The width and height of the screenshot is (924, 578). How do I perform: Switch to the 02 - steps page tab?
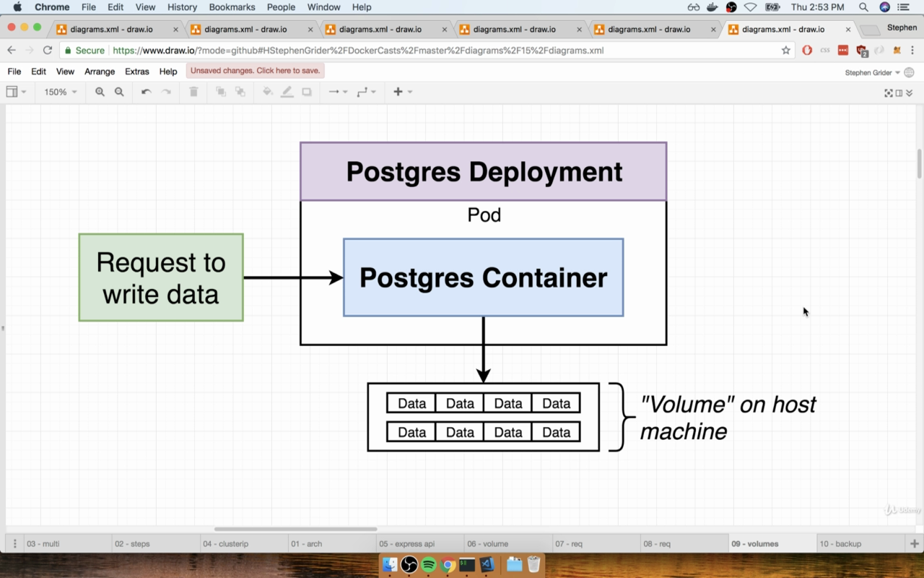pyautogui.click(x=155, y=543)
